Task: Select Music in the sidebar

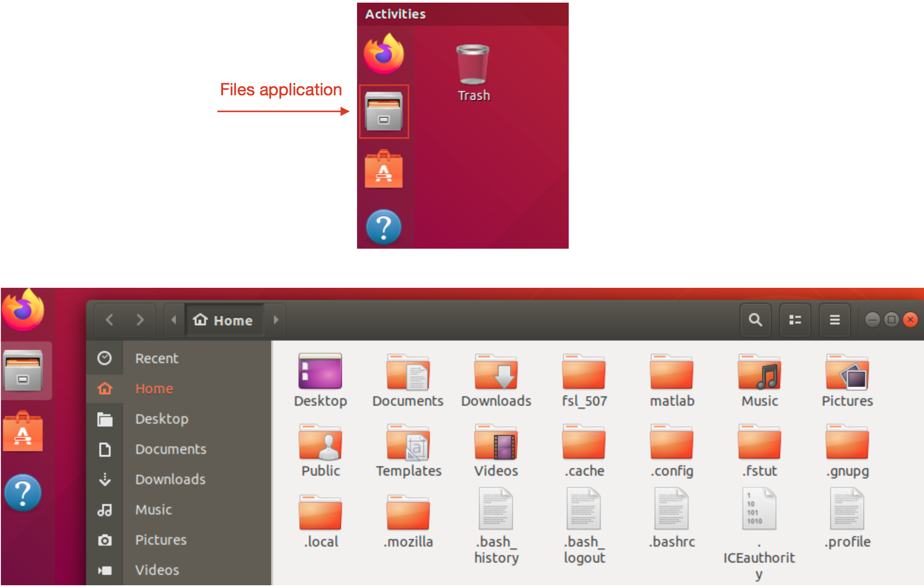Action: pyautogui.click(x=153, y=509)
